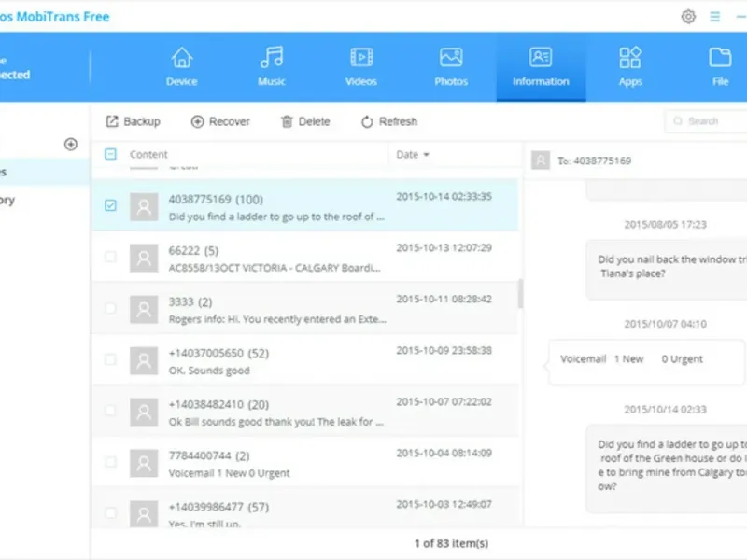Click date 2015-10-14 02:33:35
The height and width of the screenshot is (560, 747).
click(x=444, y=196)
